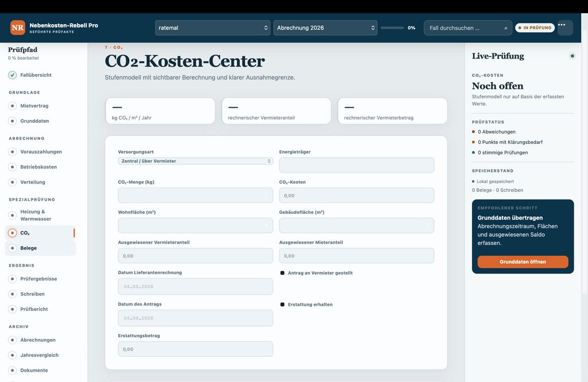Click the Live-Prüfung green status dot
588x382 pixels.
[x=572, y=56]
